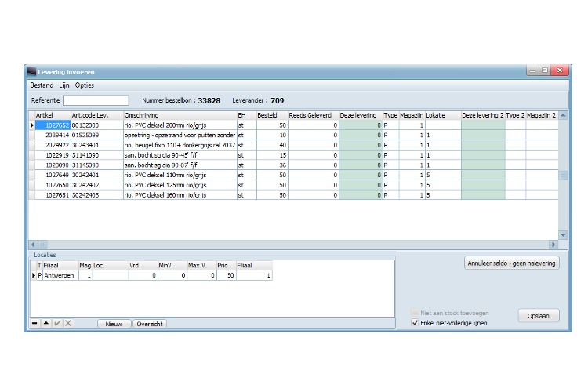
Task: Click the Besteld column header
Action: point(272,115)
